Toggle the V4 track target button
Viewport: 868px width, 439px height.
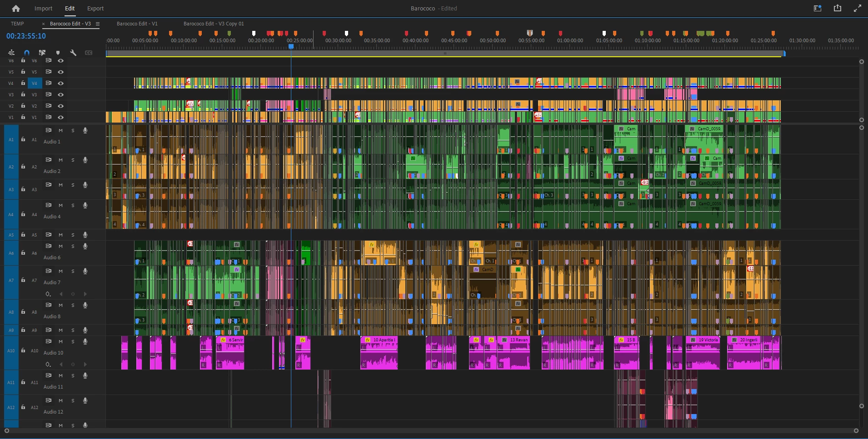point(35,83)
